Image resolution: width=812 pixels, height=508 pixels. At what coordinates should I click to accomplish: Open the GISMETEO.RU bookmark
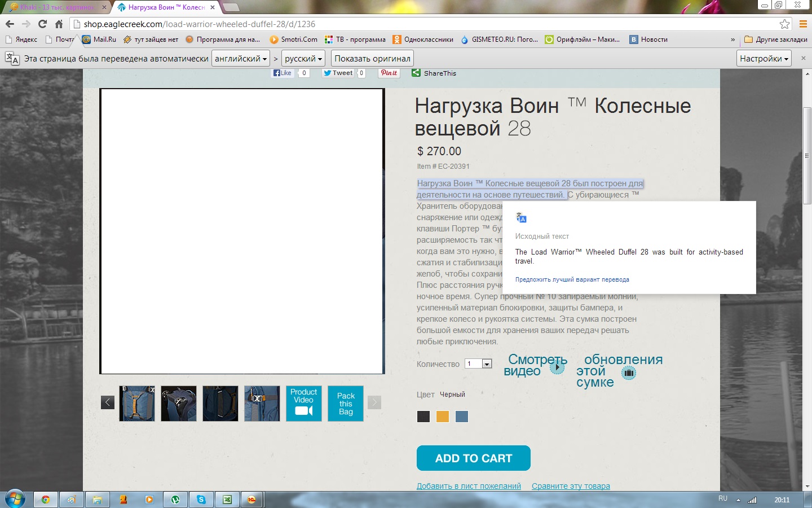click(499, 40)
